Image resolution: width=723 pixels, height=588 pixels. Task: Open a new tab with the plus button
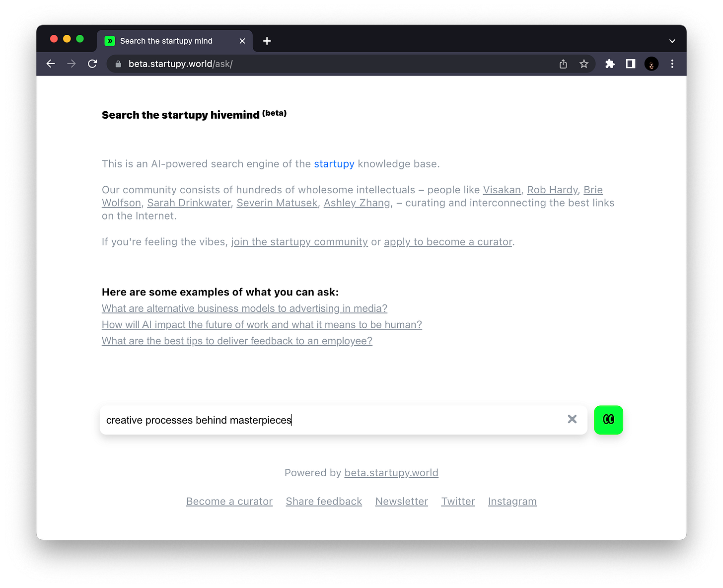coord(267,41)
